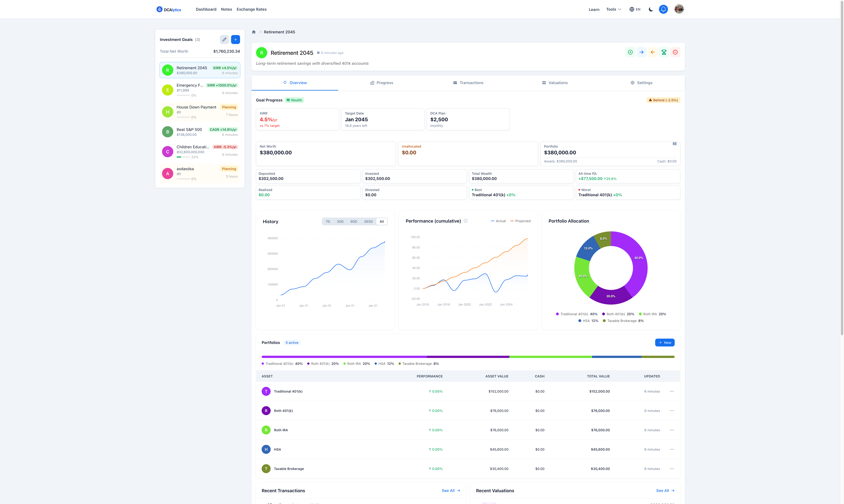Toggle the Actual series in Performance legend
The image size is (844, 504).
click(x=498, y=221)
